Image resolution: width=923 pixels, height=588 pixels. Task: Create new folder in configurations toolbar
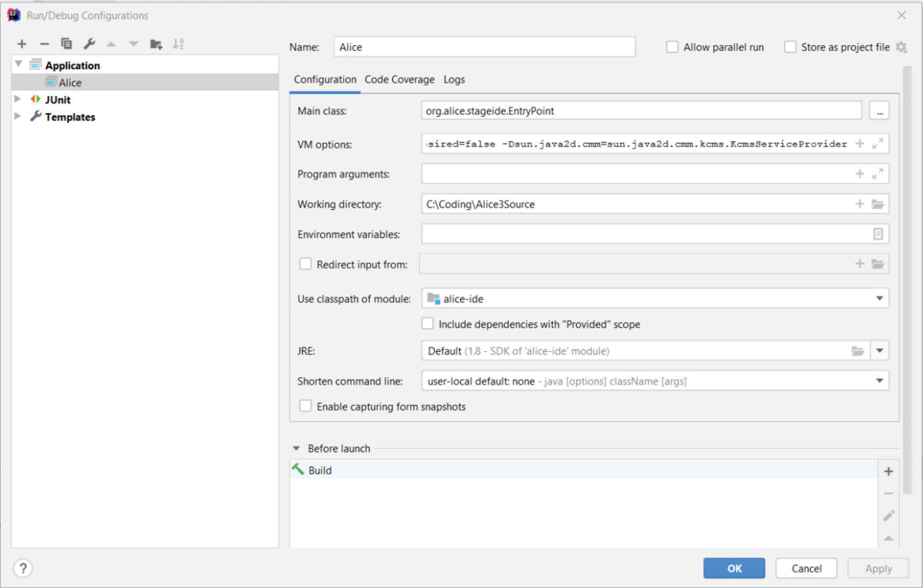[156, 44]
